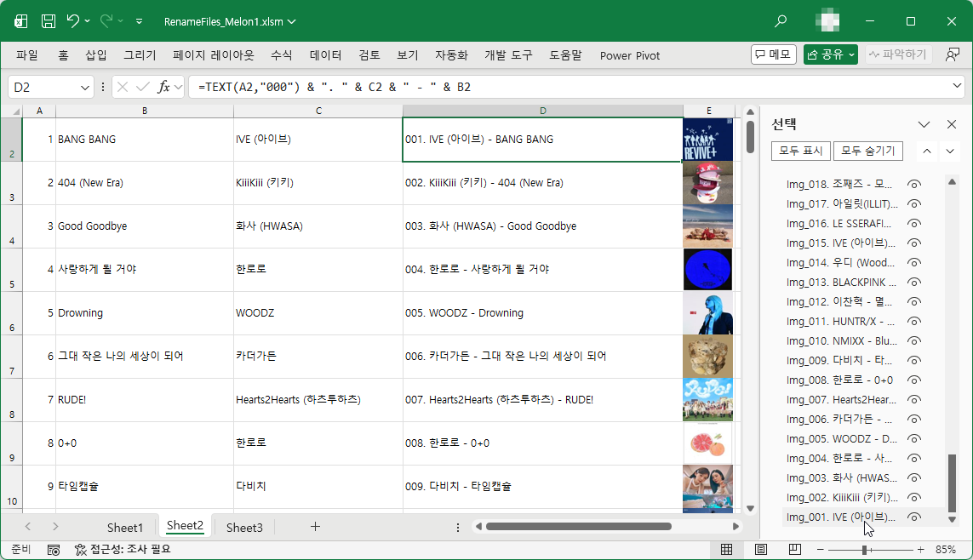Click zoom in plus icon

coord(921,550)
